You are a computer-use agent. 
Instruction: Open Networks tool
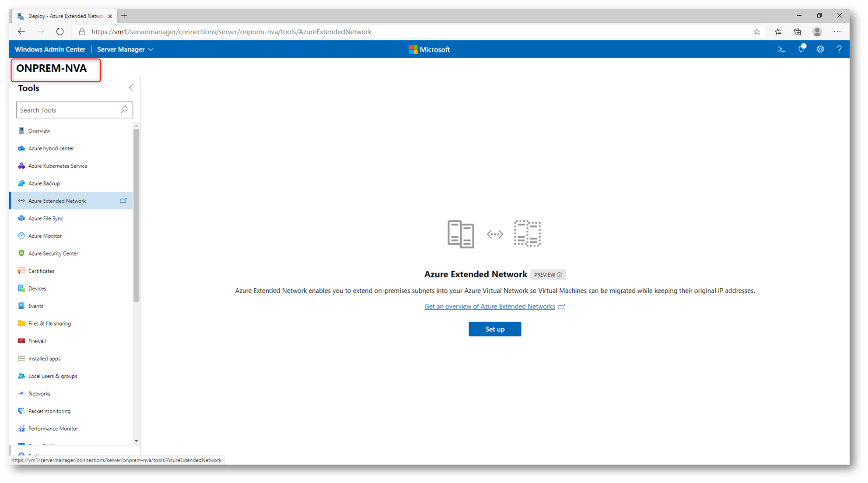[71, 393]
